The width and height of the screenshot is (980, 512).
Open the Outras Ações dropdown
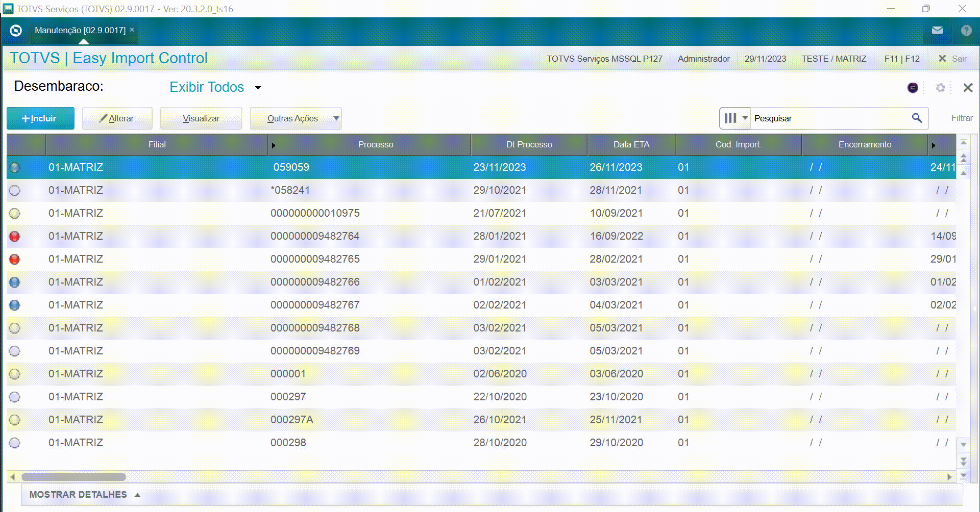tap(296, 118)
